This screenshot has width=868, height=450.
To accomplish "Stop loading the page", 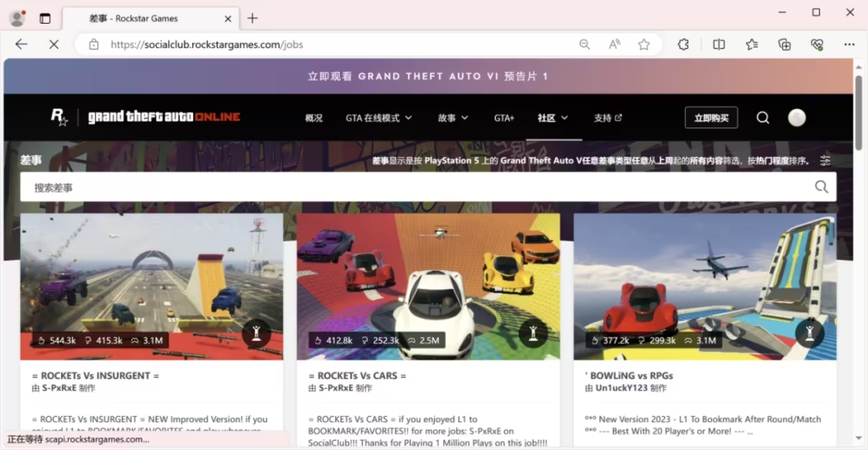I will (x=53, y=44).
